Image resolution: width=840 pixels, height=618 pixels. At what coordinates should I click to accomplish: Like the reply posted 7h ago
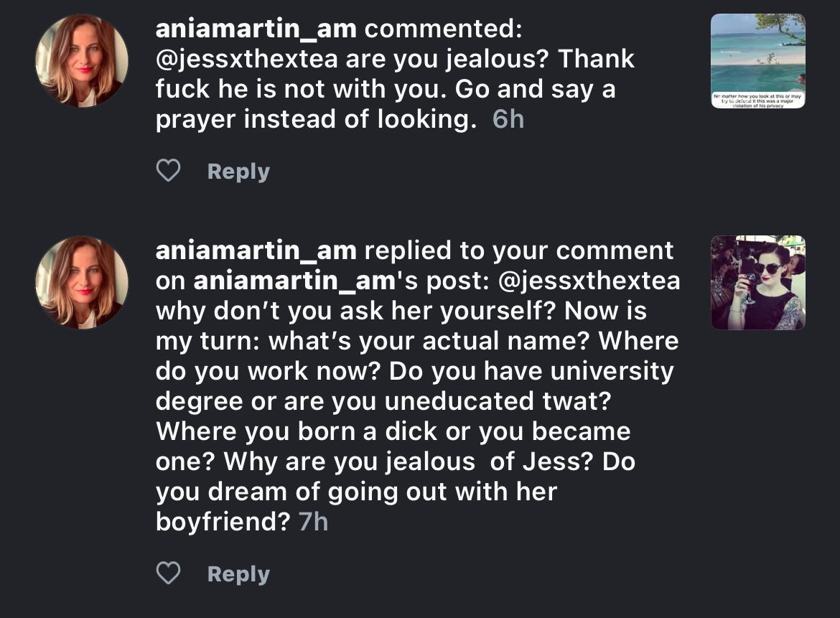point(168,573)
